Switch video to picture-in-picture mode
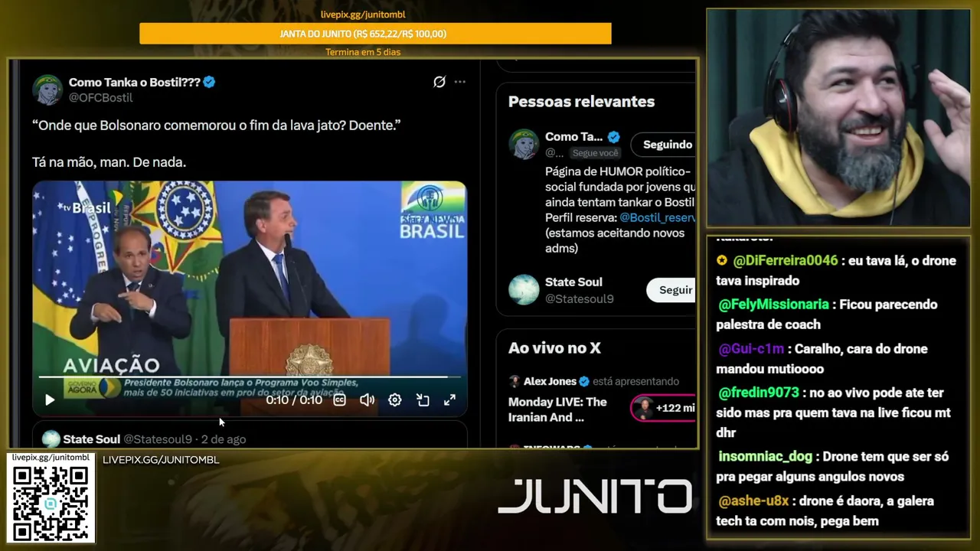This screenshot has height=551, width=980. [423, 399]
